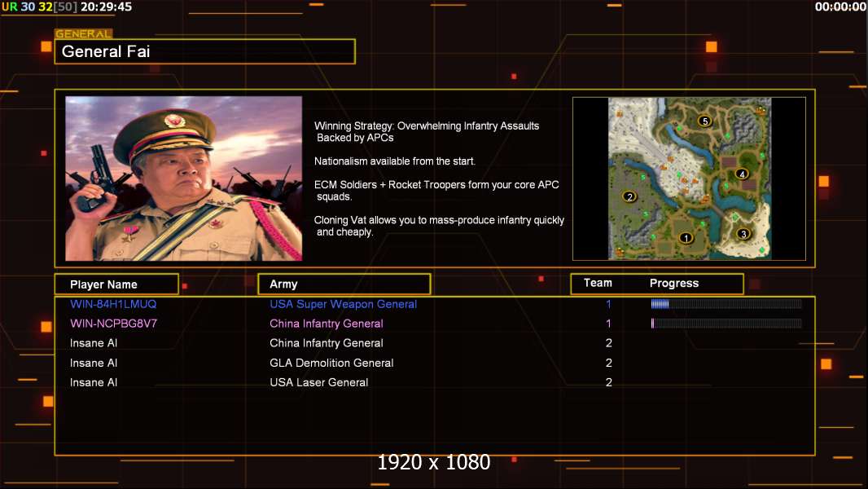Click the Cloning Vat tip text
This screenshot has height=489, width=868.
point(439,226)
